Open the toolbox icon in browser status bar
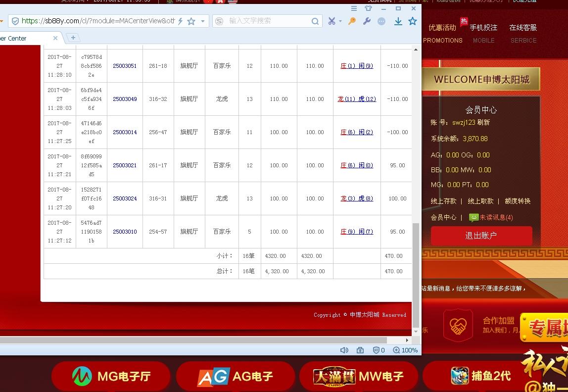Image resolution: width=568 pixels, height=392 pixels. coord(360,350)
